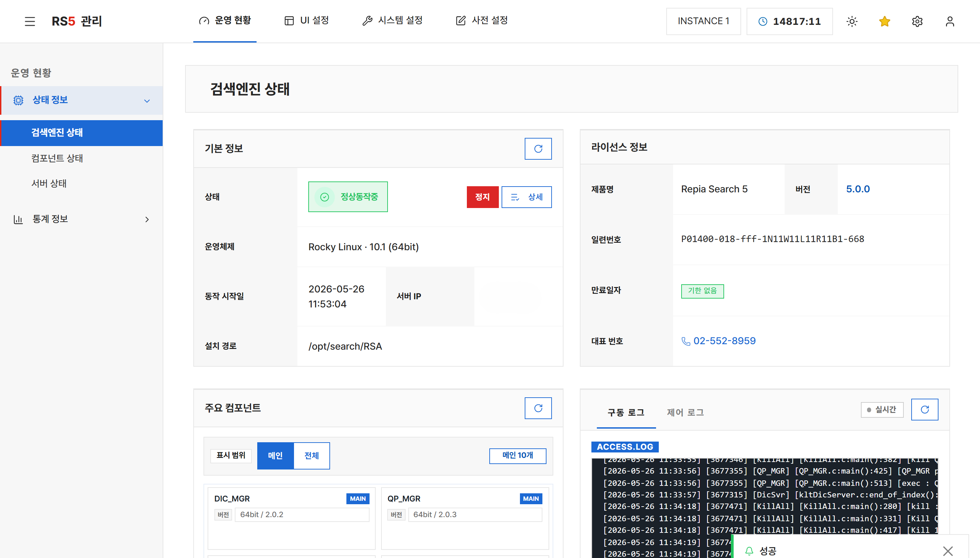Select 전체 display range option

[311, 456]
